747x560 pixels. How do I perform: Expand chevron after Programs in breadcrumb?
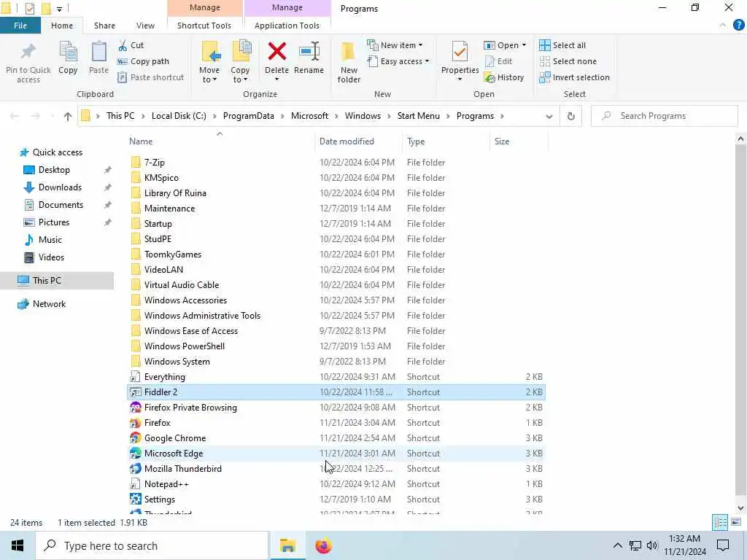click(502, 116)
